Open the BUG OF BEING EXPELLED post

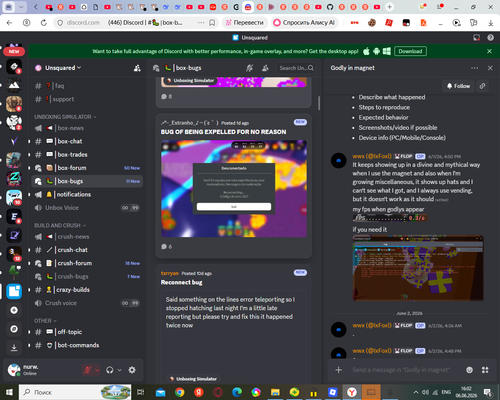pos(233,186)
